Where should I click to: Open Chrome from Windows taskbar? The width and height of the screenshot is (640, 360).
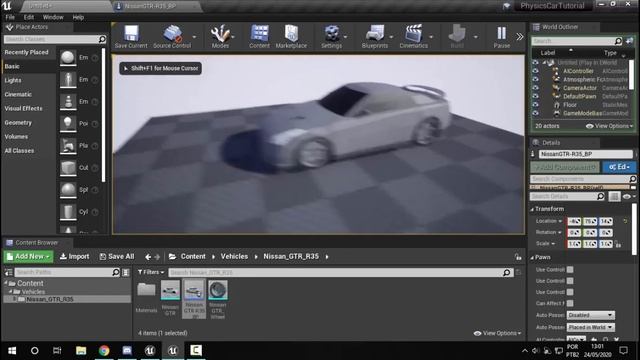coord(104,350)
